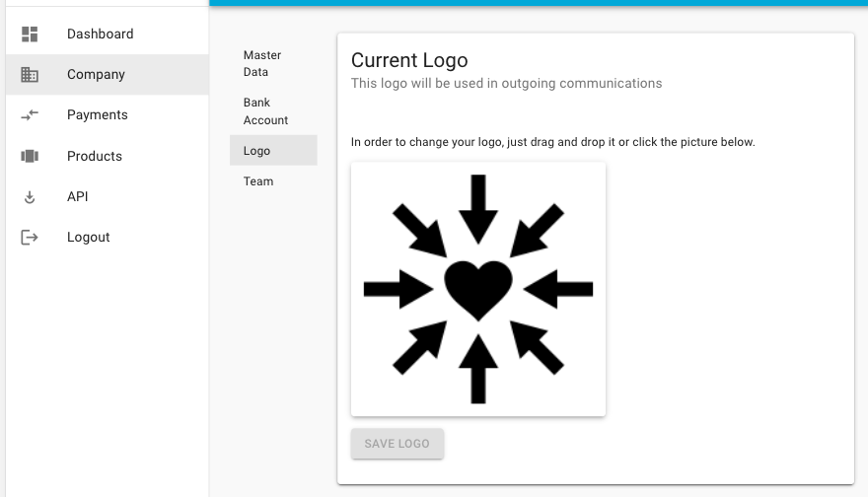This screenshot has height=497, width=868.
Task: Click the Current Logo heading
Action: (409, 60)
